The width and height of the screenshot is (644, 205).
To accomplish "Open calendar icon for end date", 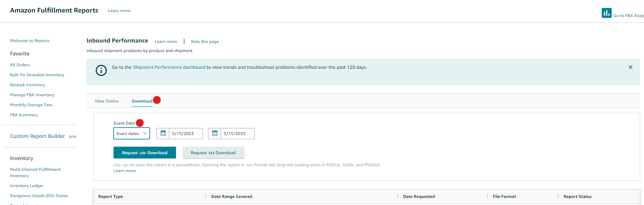I will (215, 133).
